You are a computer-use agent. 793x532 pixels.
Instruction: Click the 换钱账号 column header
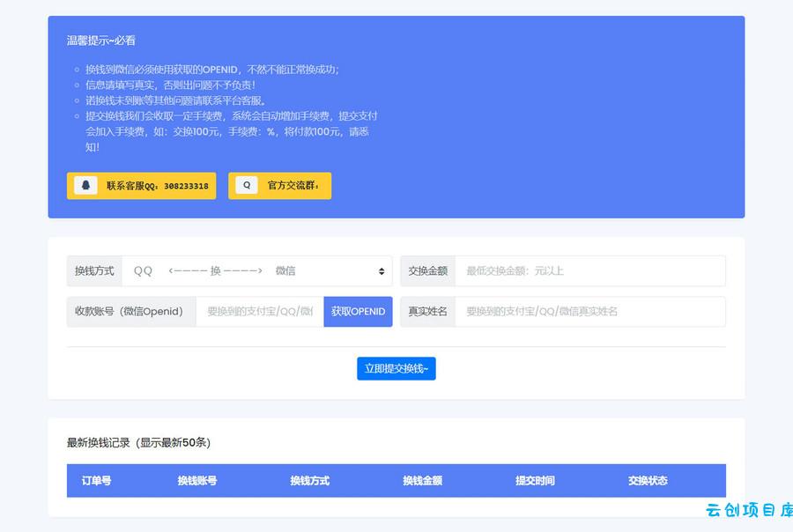pos(197,480)
